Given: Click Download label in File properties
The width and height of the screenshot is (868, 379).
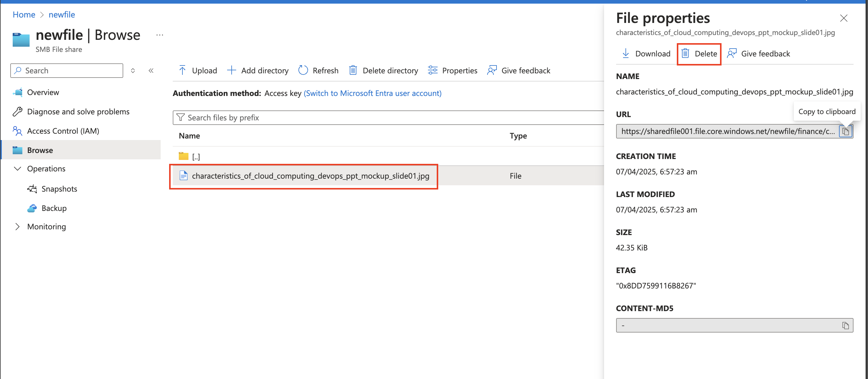Looking at the screenshot, I should click(653, 53).
